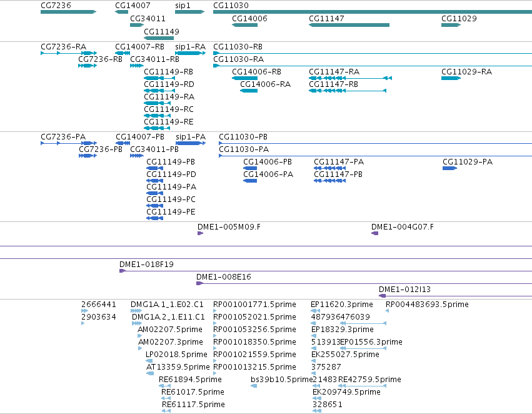Select the LP02018.5prime EST label
532x414 pixels.
tap(176, 355)
